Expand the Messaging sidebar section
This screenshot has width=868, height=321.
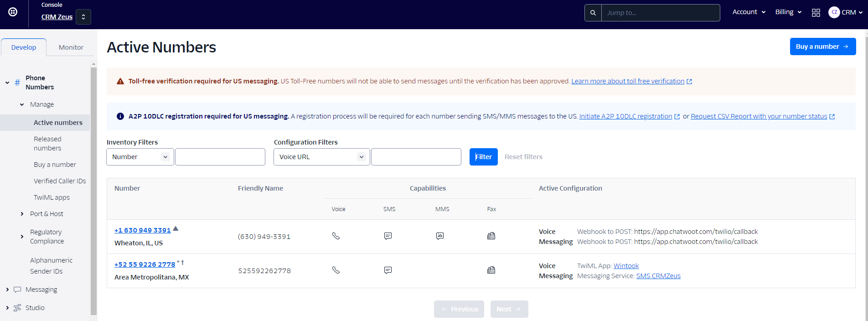pos(7,290)
